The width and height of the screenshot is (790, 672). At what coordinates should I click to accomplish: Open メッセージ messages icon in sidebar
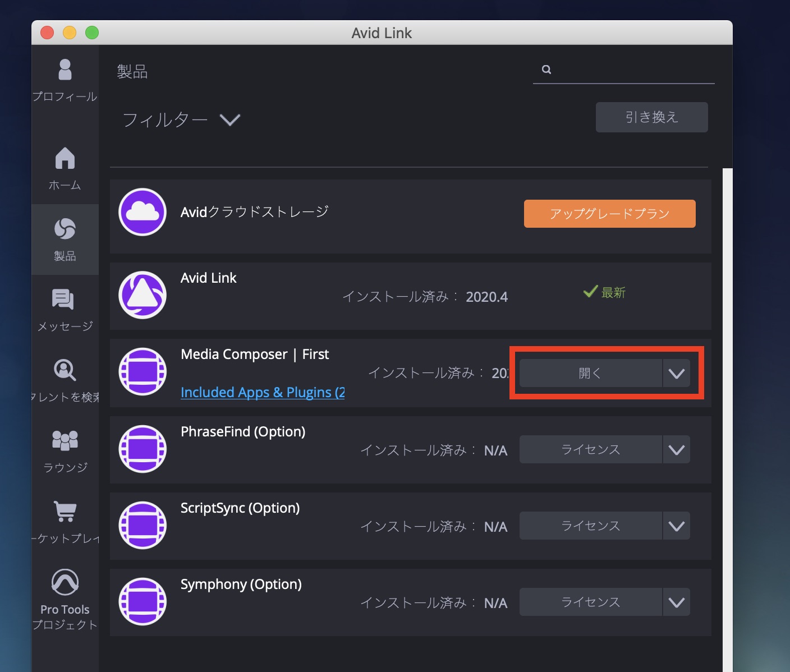pyautogui.click(x=63, y=300)
